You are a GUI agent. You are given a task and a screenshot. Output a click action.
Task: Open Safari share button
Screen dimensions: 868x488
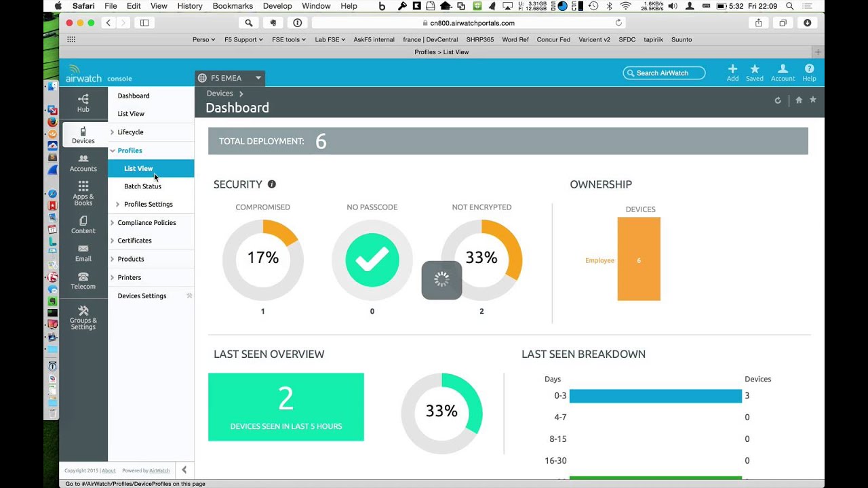click(x=758, y=22)
